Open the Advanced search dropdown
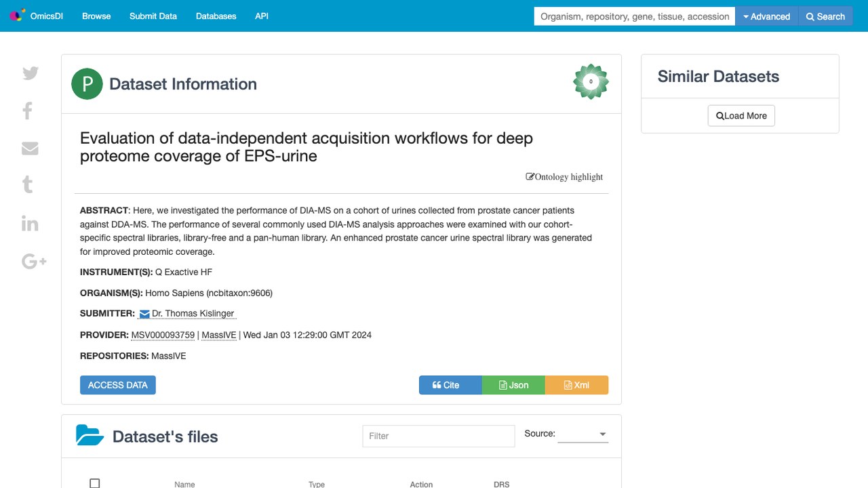Screen dimensions: 868x488 (x=767, y=16)
